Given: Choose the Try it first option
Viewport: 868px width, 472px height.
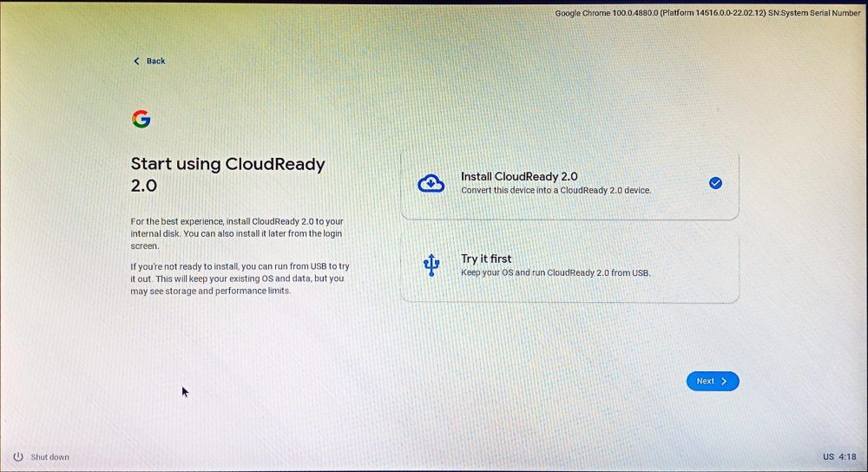Looking at the screenshot, I should (569, 265).
